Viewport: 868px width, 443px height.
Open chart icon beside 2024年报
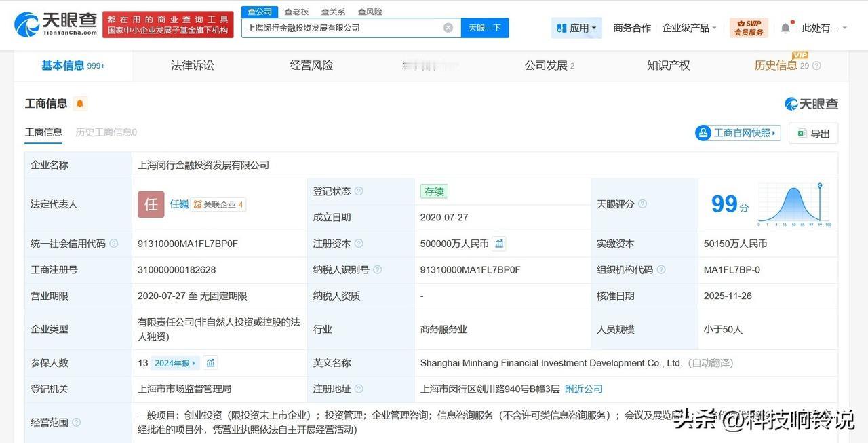coord(211,363)
